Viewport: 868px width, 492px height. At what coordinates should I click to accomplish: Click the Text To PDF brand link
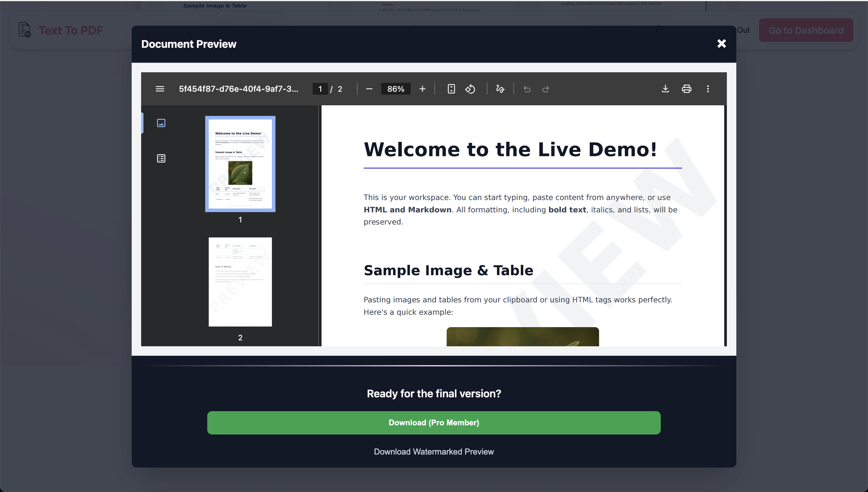(x=70, y=30)
